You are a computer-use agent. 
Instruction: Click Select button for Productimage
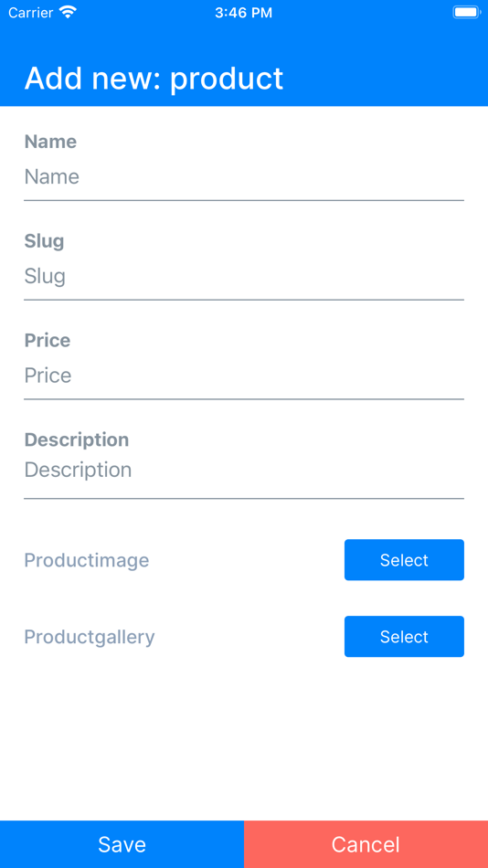(x=404, y=560)
